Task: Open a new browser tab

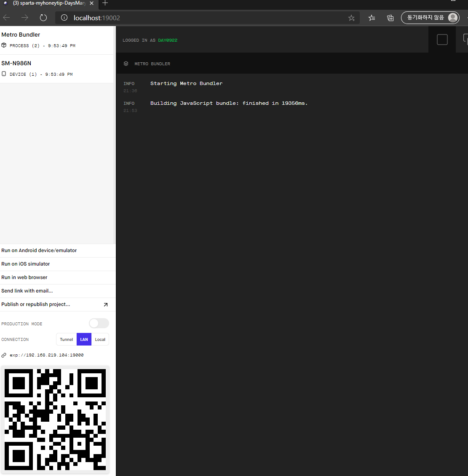Action: pos(105,3)
